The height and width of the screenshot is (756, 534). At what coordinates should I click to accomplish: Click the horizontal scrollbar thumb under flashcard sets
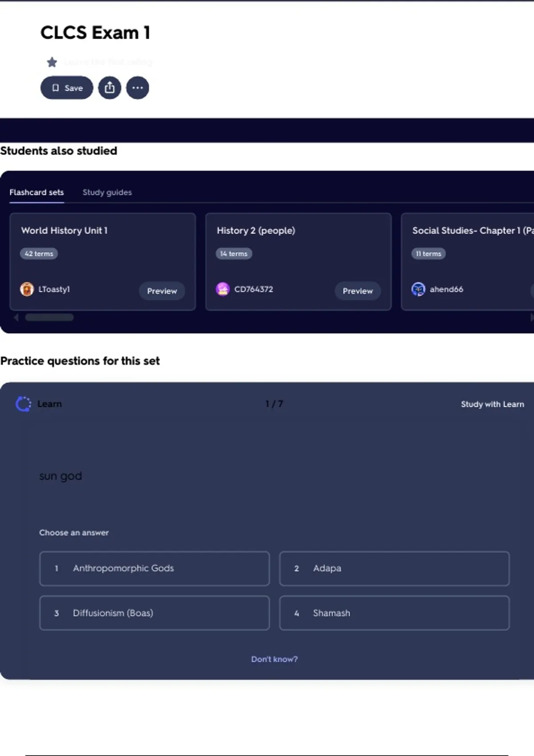49,317
